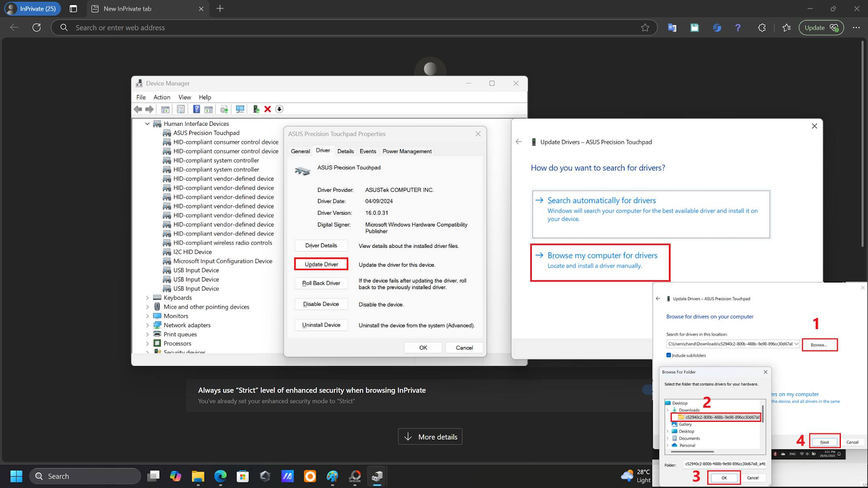Viewport: 868px width, 488px height.
Task: Switch to the Power Management tab
Action: 407,151
